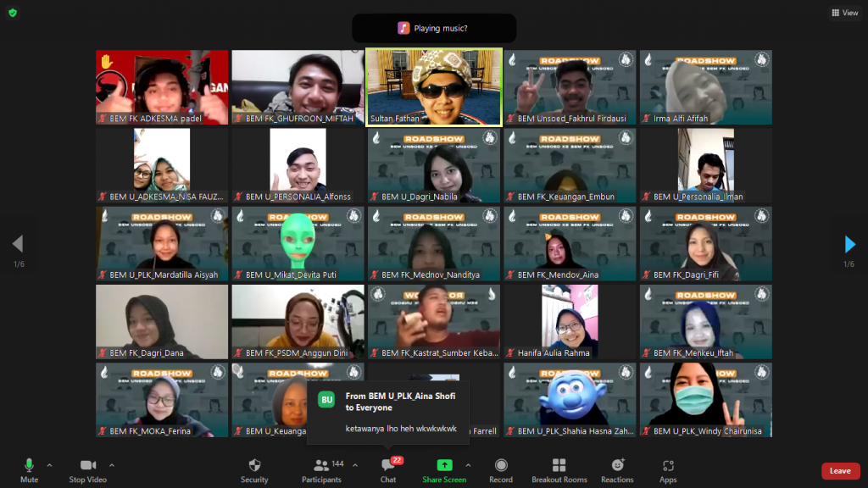Open Breakout Rooms
This screenshot has height=488, width=868.
click(x=559, y=466)
